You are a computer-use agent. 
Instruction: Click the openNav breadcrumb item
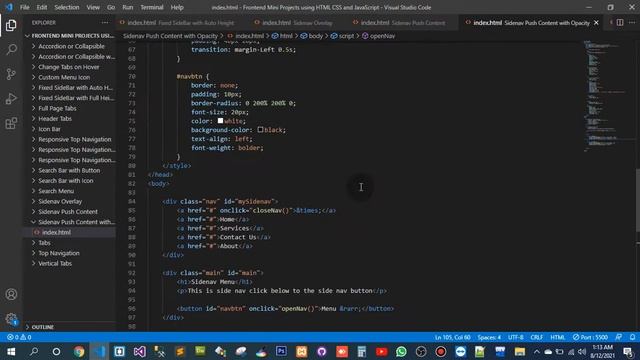click(x=378, y=36)
